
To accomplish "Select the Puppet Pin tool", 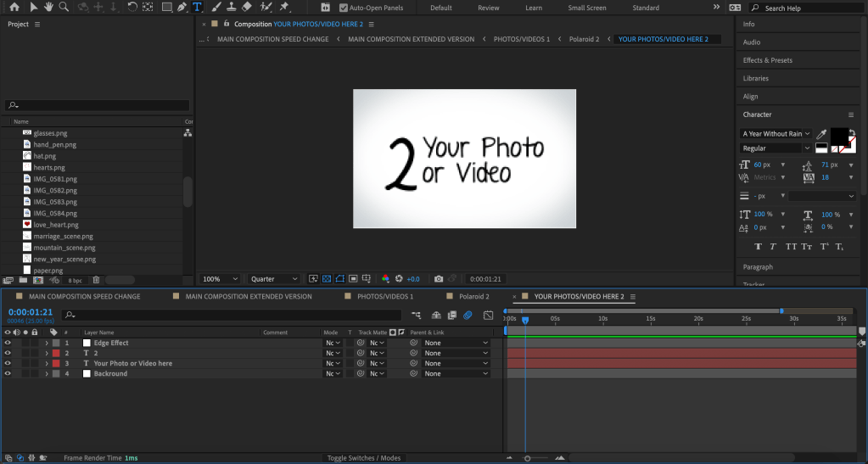I will pos(285,7).
